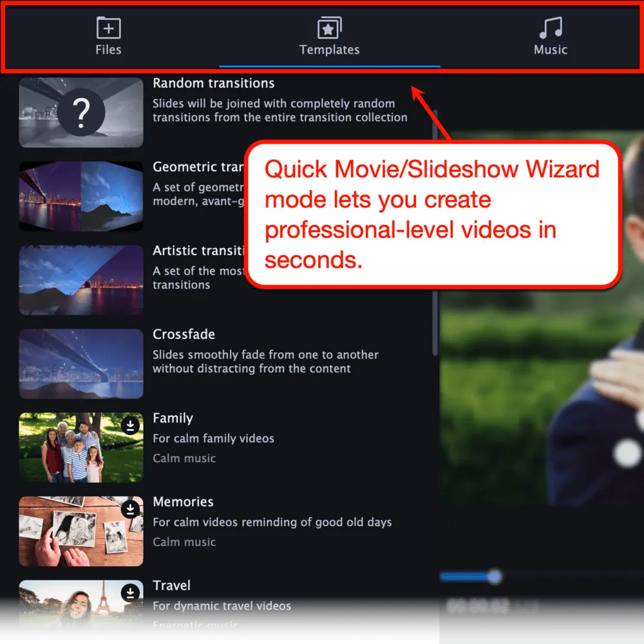Click 'Calm music' under Family

click(x=184, y=459)
